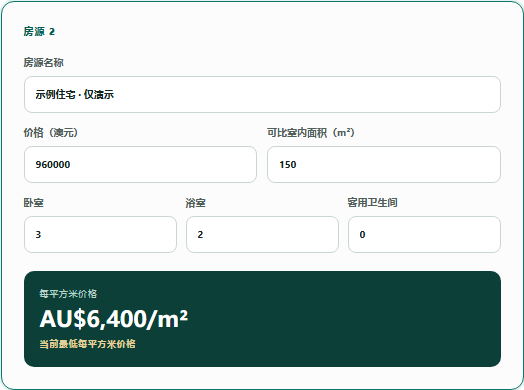The image size is (524, 390).
Task: Click the 卧室 input field
Action: 100,235
